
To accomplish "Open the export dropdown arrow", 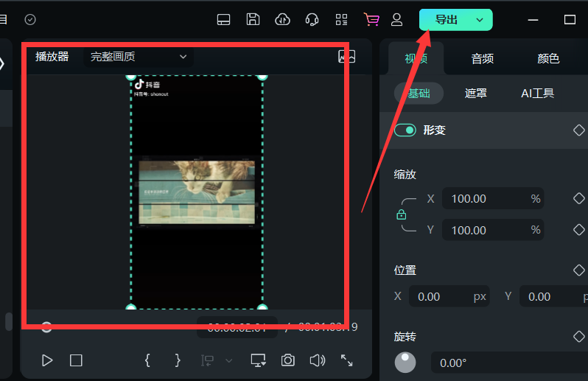I will coord(480,20).
